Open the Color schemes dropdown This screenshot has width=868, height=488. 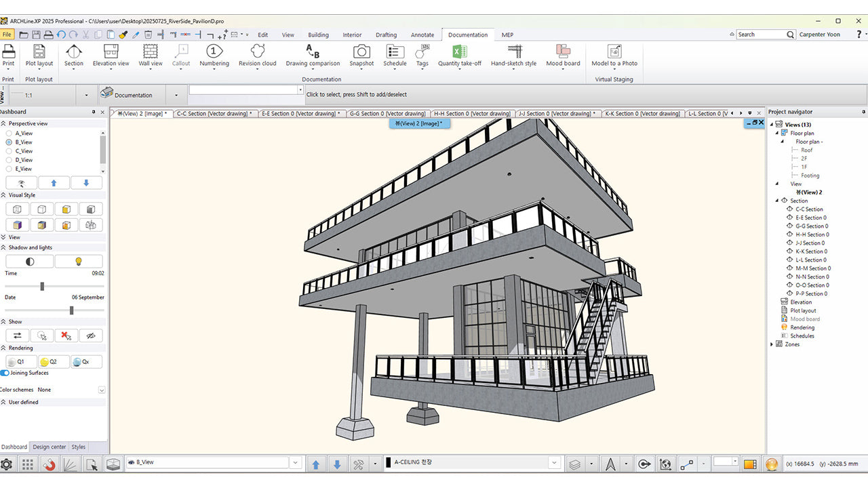tap(102, 390)
